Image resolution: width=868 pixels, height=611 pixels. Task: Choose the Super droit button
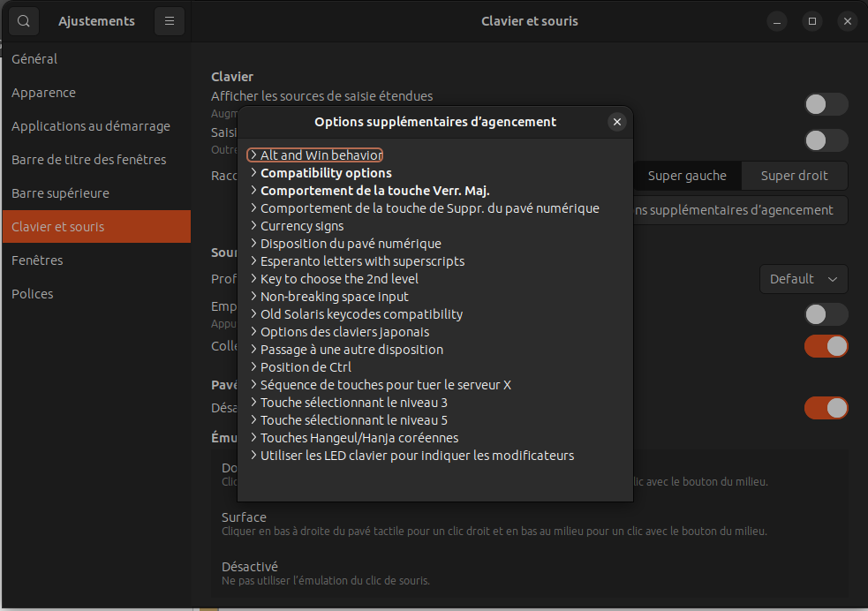coord(794,176)
